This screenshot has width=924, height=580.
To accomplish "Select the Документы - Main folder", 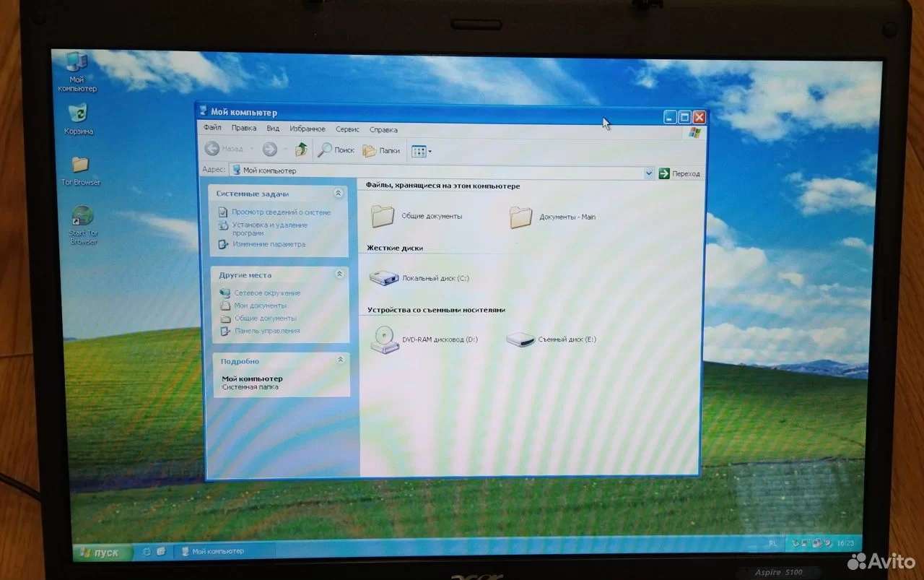I will click(x=552, y=217).
